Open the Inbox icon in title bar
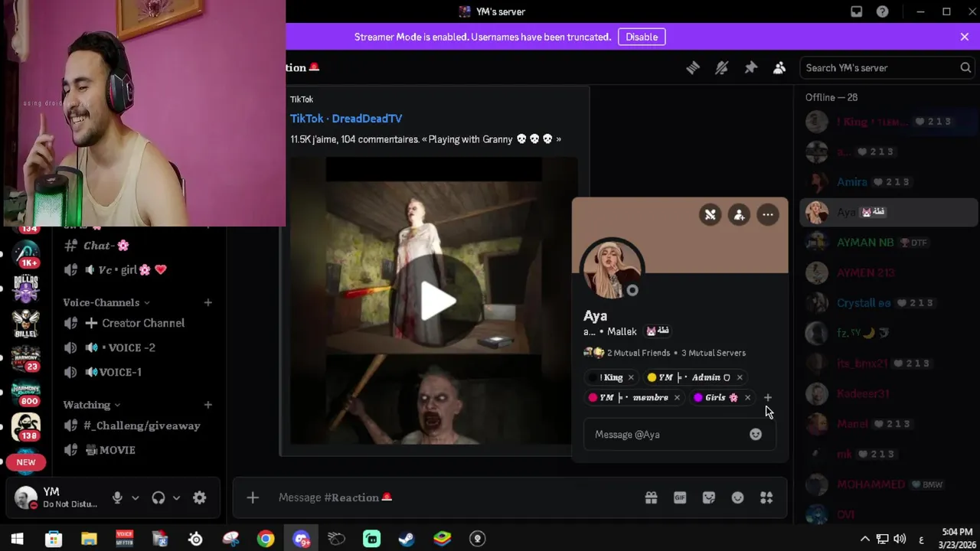Image resolution: width=980 pixels, height=551 pixels. (x=857, y=11)
